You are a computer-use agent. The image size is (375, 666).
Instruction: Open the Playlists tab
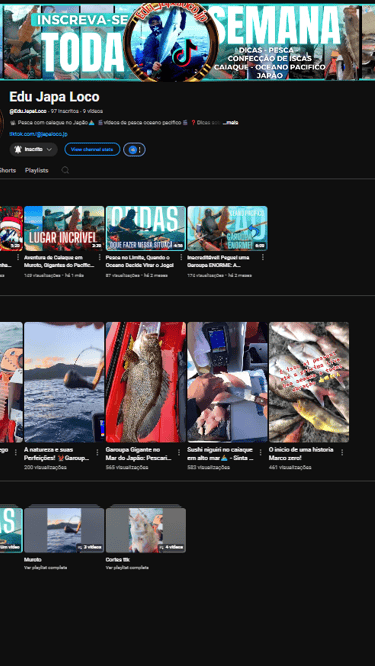(37, 170)
